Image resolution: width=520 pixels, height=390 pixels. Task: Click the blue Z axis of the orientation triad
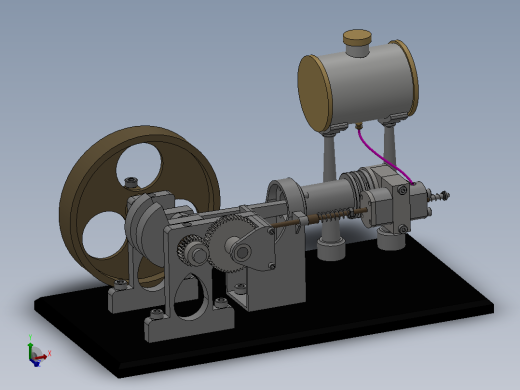pyautogui.click(x=36, y=363)
